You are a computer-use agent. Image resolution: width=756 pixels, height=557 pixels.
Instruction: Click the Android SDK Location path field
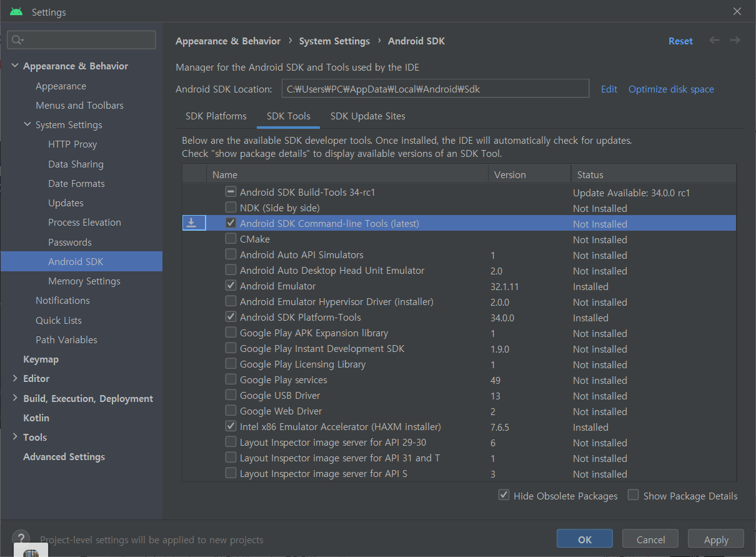[x=435, y=89]
